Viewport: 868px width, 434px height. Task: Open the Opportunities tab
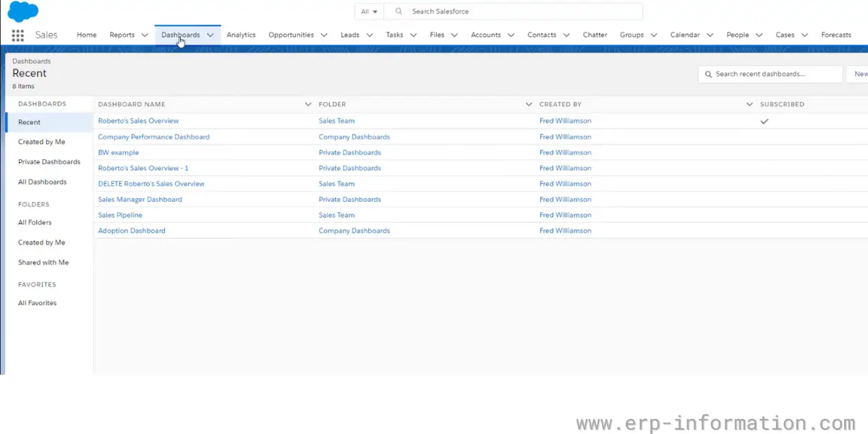coord(291,35)
